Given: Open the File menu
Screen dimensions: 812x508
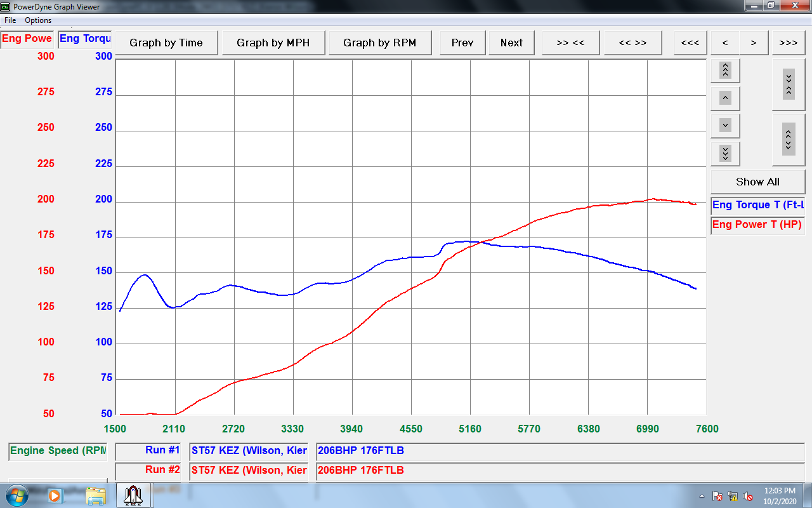Looking at the screenshot, I should [10, 20].
